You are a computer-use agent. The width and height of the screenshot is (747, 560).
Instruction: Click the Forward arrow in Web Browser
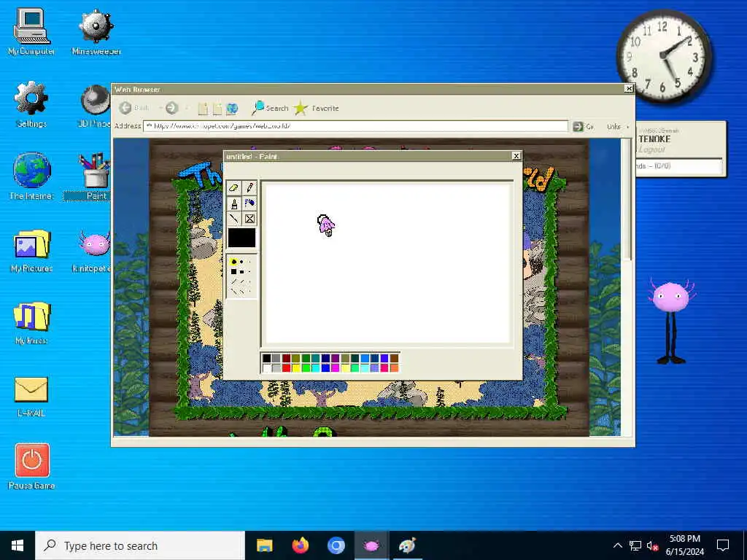coord(172,108)
